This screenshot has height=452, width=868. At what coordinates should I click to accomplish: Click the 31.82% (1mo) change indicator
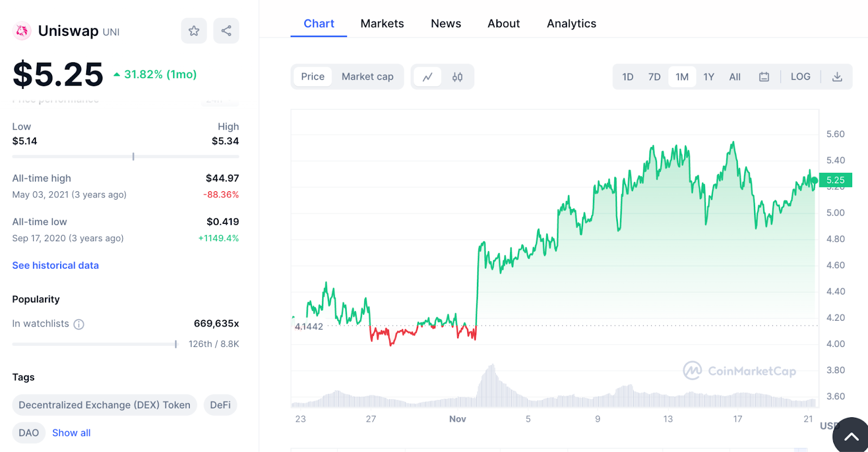(155, 74)
